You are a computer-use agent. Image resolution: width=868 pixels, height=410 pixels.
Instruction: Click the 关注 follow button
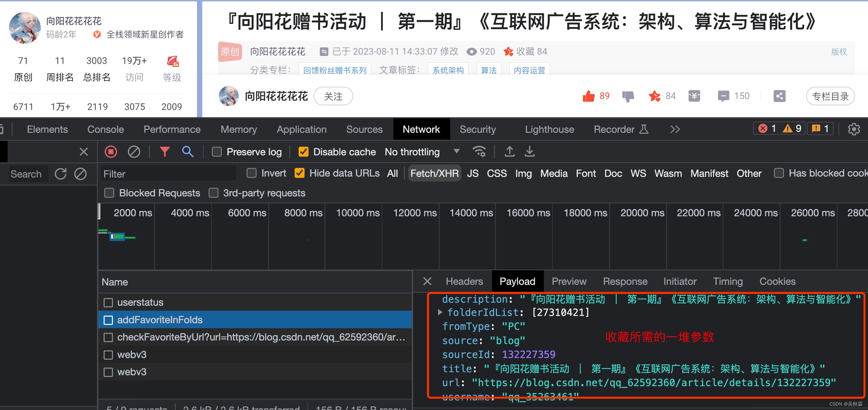333,96
